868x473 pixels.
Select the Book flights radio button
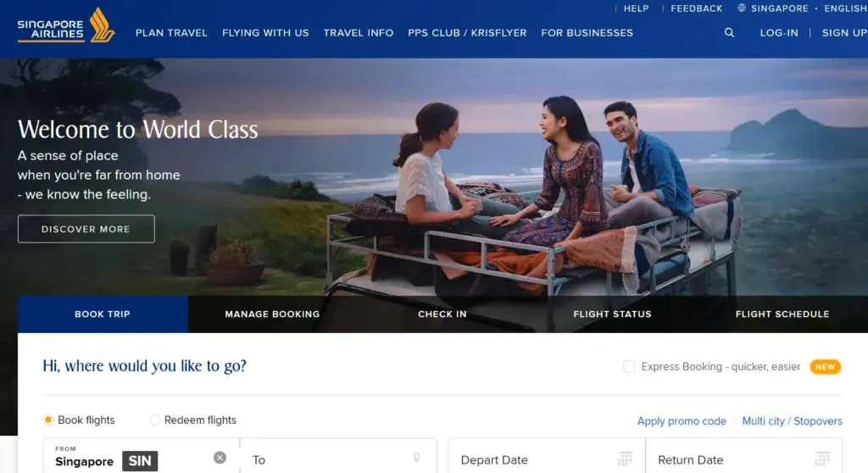48,420
